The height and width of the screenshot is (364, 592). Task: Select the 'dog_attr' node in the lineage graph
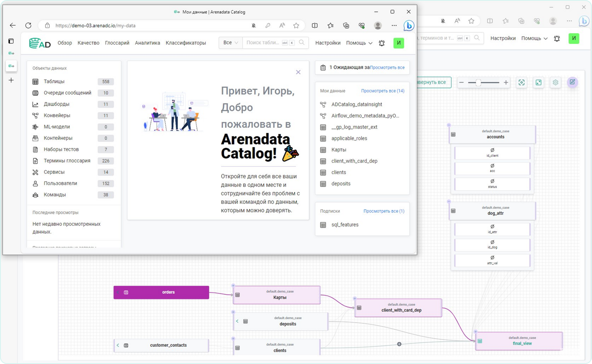(x=492, y=211)
